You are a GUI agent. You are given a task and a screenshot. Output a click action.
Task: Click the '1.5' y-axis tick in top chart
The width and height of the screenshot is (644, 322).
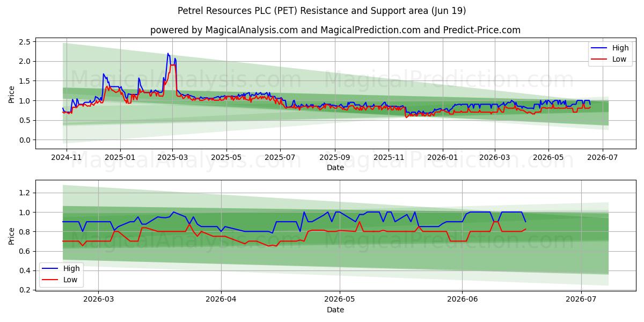click(25, 81)
